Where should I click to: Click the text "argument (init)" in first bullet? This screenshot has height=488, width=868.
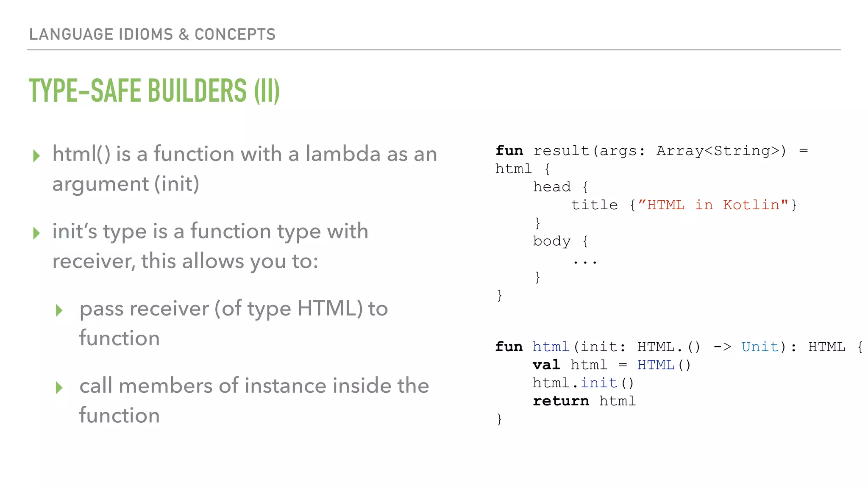pos(125,184)
